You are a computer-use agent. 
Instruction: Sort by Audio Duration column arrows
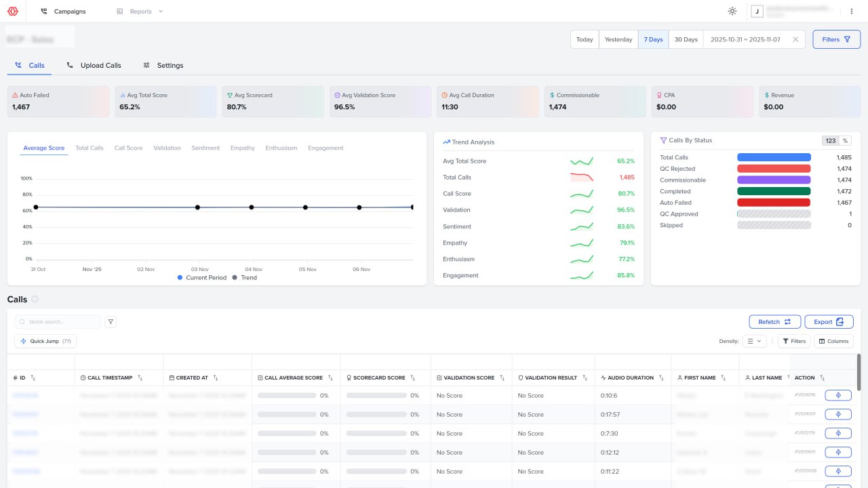662,378
